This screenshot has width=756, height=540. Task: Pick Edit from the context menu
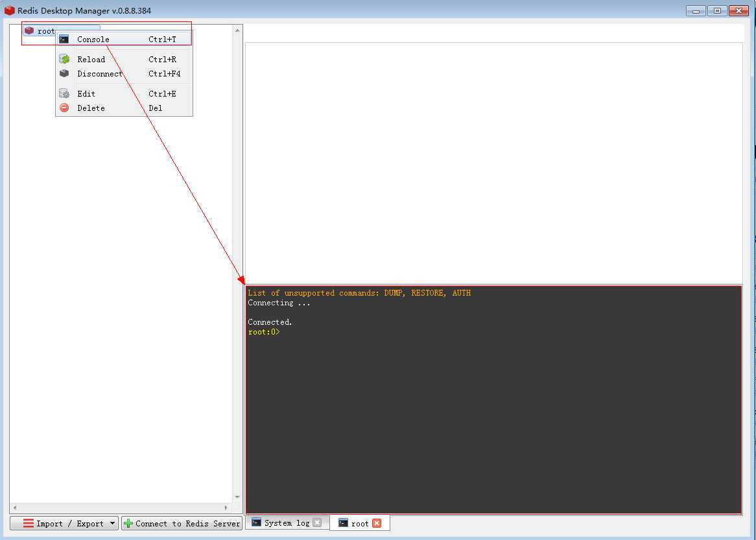tap(124, 93)
